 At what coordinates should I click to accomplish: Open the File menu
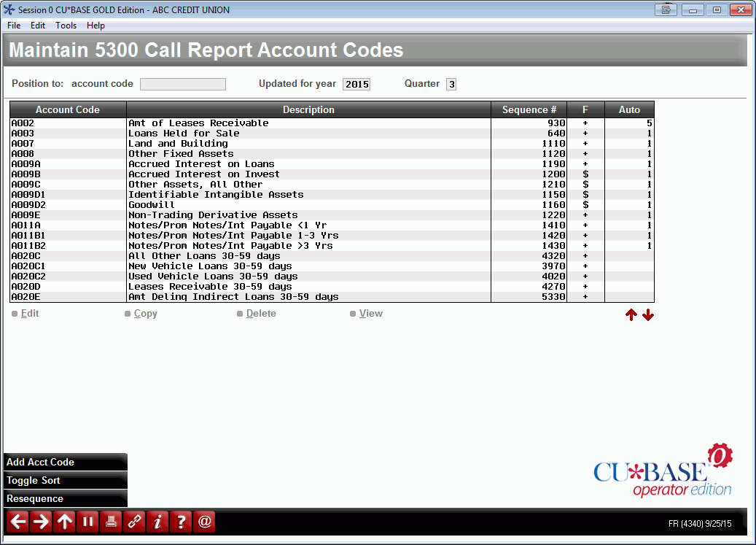(x=14, y=26)
